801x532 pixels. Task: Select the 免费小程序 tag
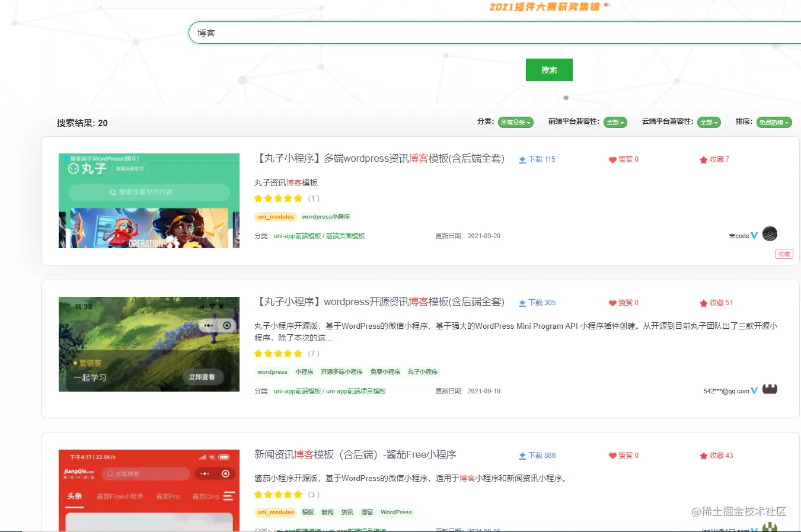click(385, 372)
